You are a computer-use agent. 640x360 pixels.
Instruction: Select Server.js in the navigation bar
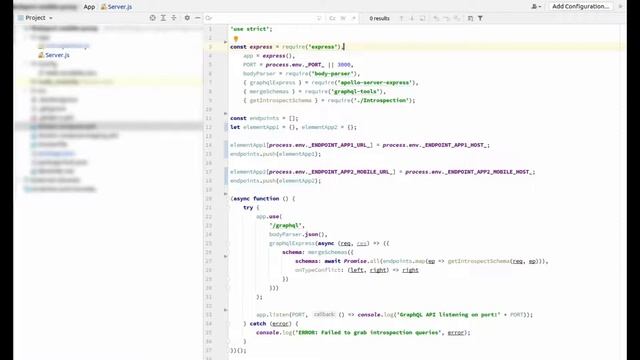(x=116, y=7)
